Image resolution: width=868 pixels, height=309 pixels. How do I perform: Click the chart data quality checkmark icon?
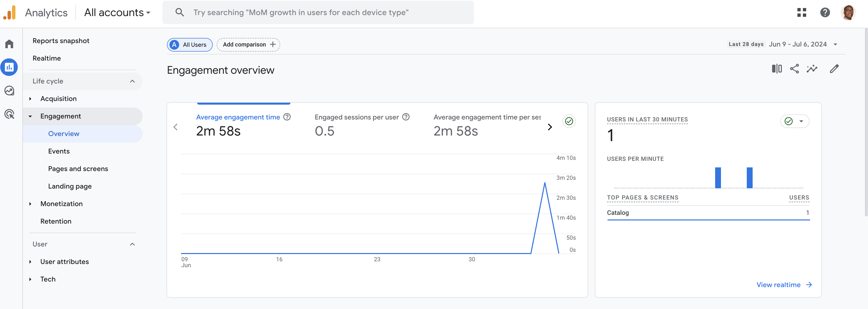pyautogui.click(x=569, y=121)
